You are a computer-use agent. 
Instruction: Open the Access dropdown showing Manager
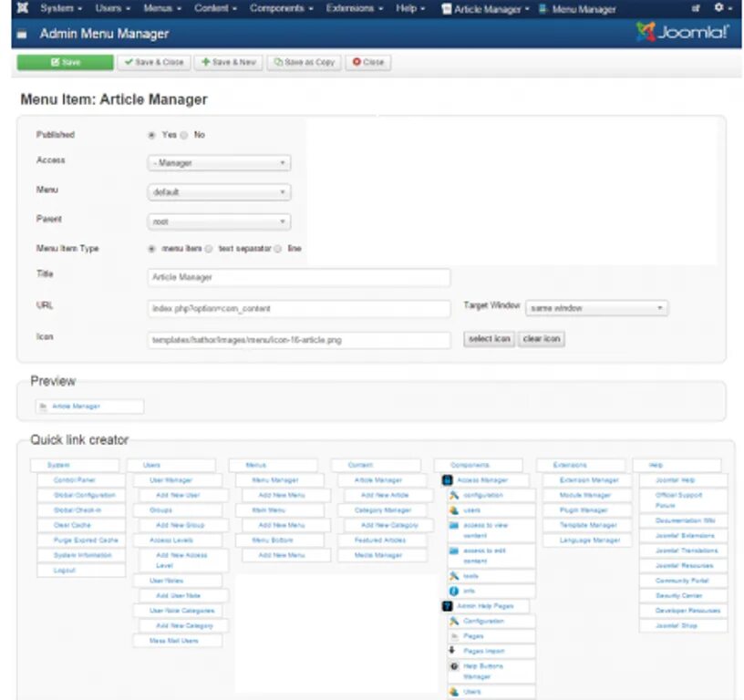(219, 162)
